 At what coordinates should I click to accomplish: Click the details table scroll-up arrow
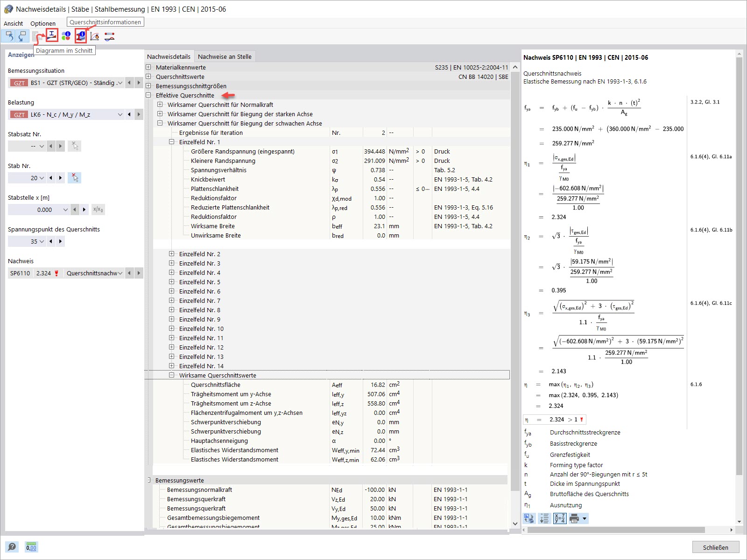[x=515, y=67]
